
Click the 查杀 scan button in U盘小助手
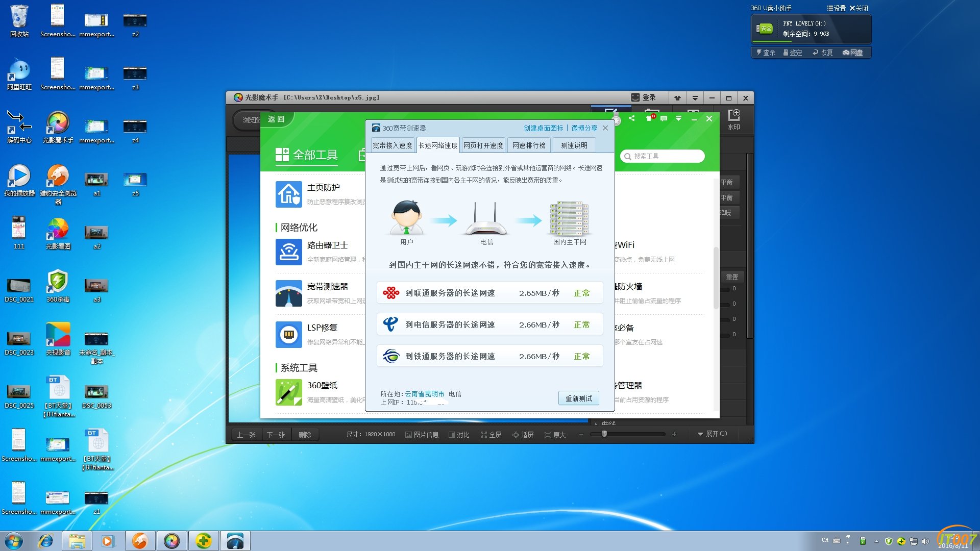[766, 53]
